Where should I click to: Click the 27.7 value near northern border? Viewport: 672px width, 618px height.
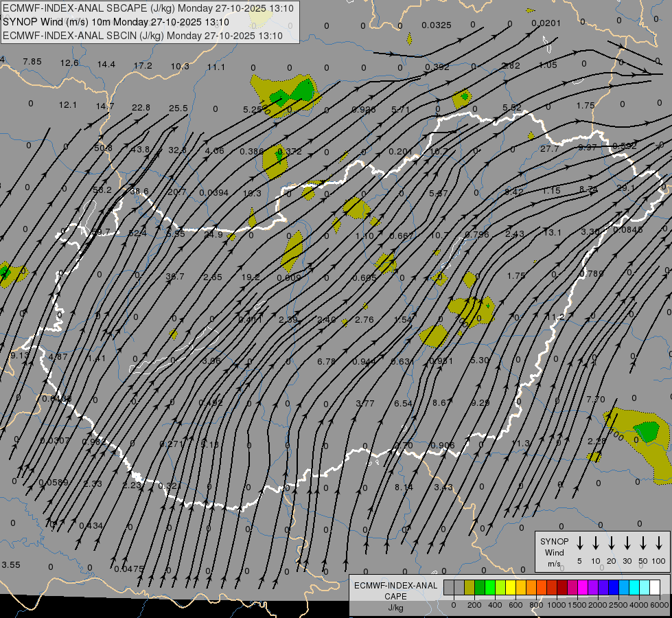(x=549, y=148)
